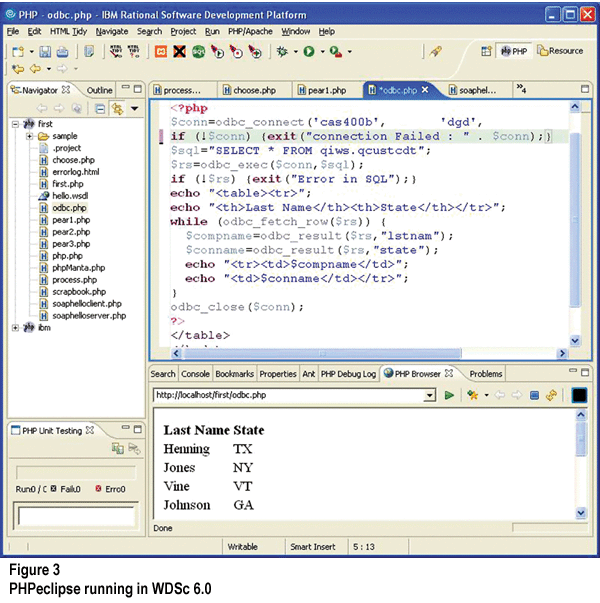Click the Print toolbar icon
Screen dimensions: 600x603
pos(62,51)
